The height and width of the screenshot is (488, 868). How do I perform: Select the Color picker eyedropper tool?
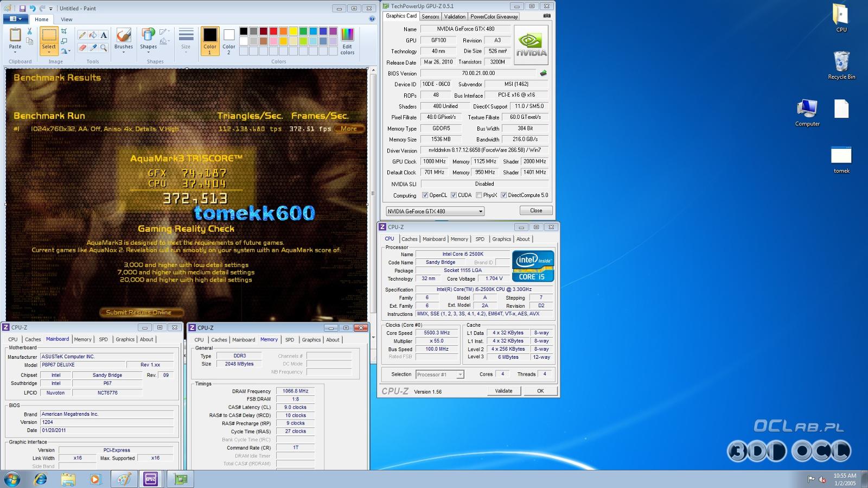coord(93,48)
